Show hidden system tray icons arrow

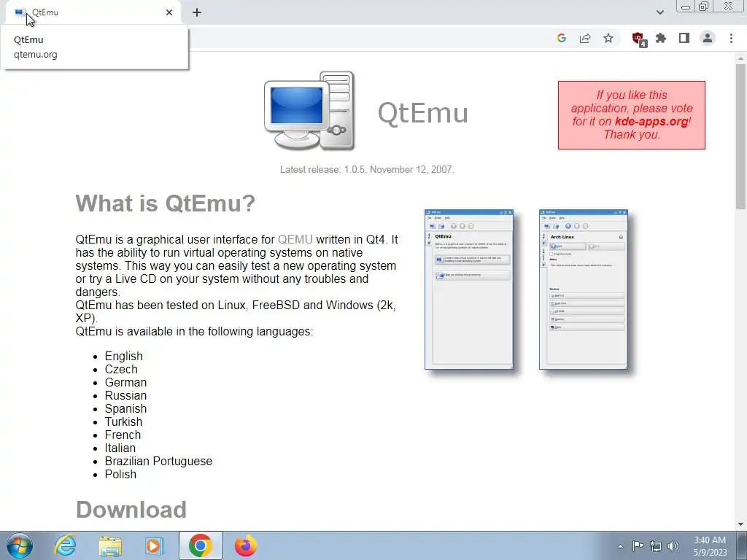(620, 546)
